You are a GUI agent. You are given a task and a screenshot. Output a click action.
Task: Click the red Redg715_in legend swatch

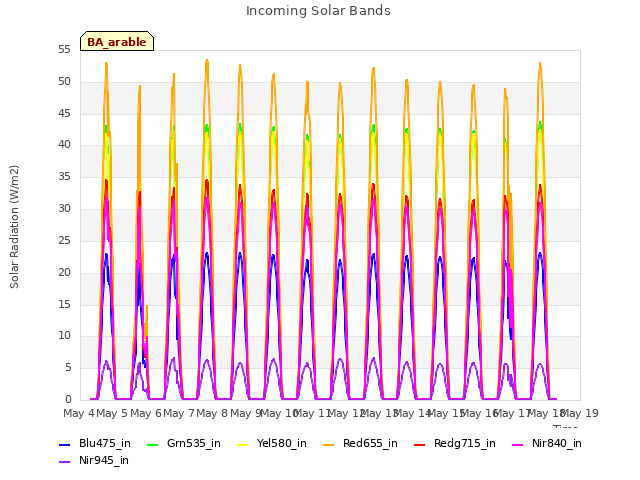pyautogui.click(x=419, y=444)
